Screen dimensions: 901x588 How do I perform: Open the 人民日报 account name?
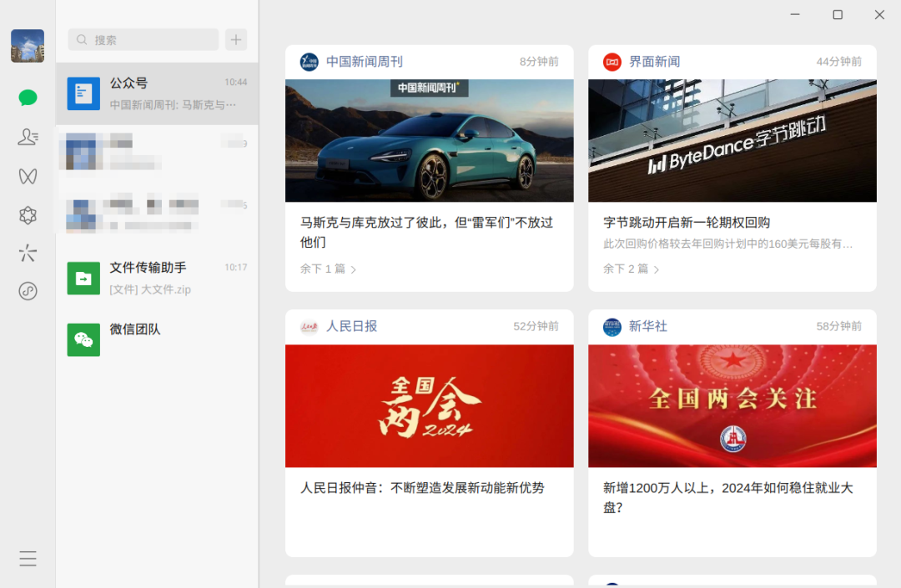click(x=352, y=326)
